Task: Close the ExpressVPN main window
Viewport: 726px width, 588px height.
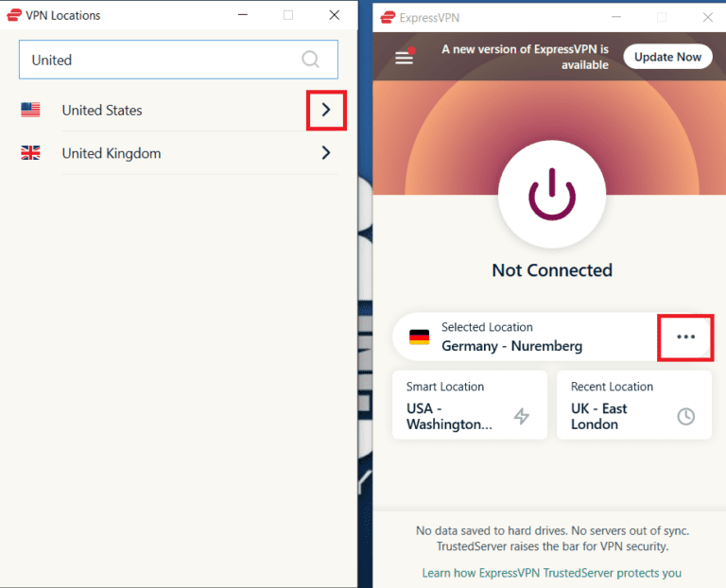Action: point(707,17)
